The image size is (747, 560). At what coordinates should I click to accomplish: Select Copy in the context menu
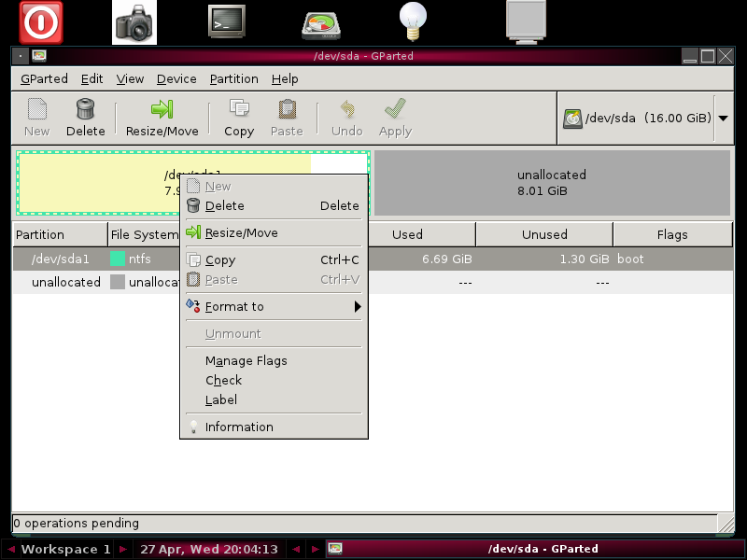pyautogui.click(x=274, y=260)
